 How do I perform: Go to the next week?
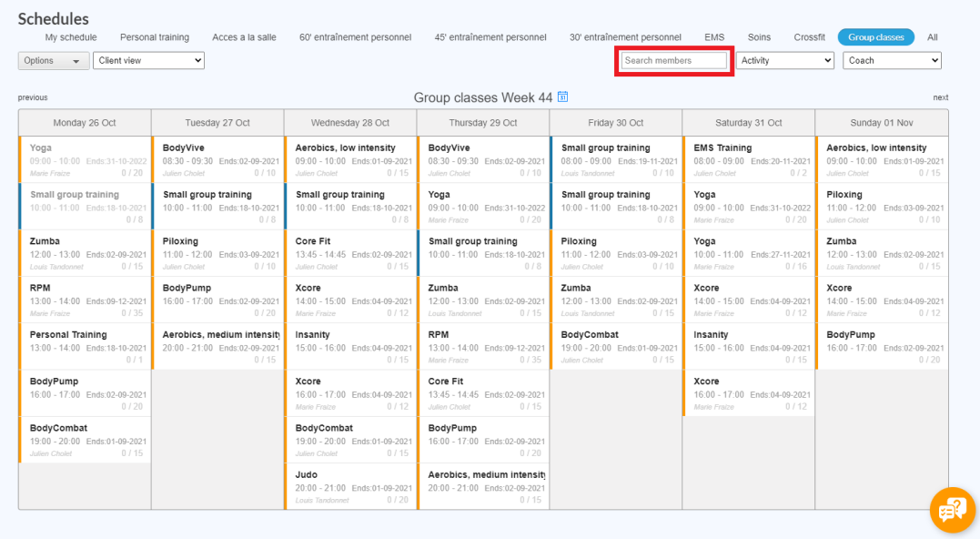pyautogui.click(x=940, y=97)
